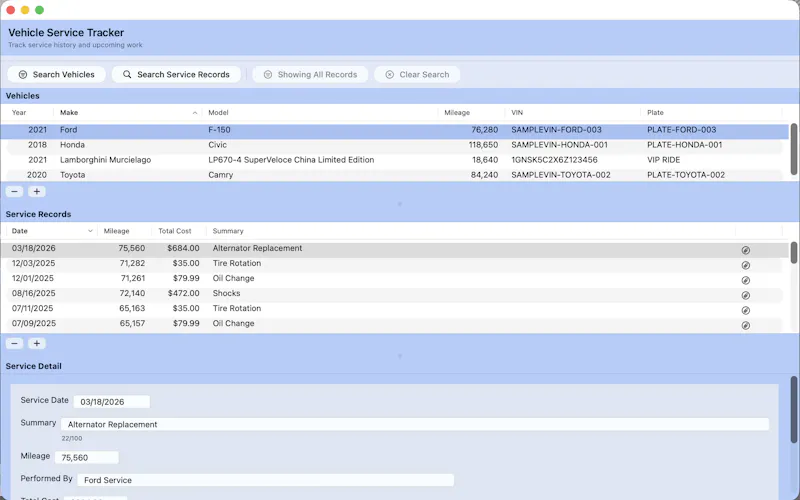Image resolution: width=800 pixels, height=500 pixels.
Task: Edit the Service Date field
Action: tap(112, 402)
